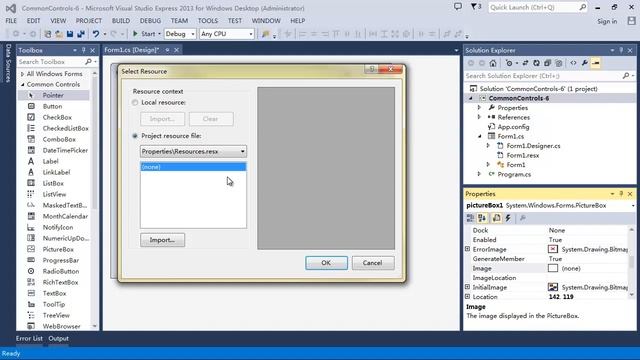This screenshot has height=360, width=640.
Task: Click the Save toolbar icon
Action: pos(70,34)
